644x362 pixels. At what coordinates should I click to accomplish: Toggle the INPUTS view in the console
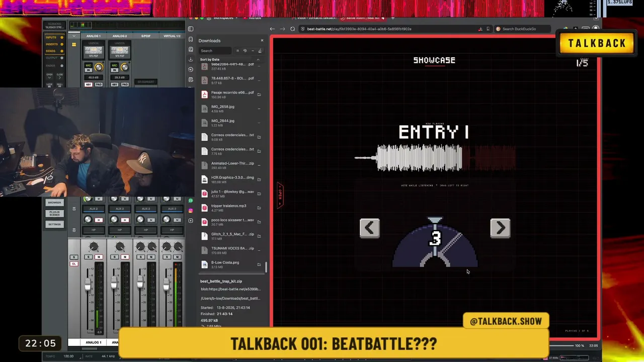(x=54, y=37)
